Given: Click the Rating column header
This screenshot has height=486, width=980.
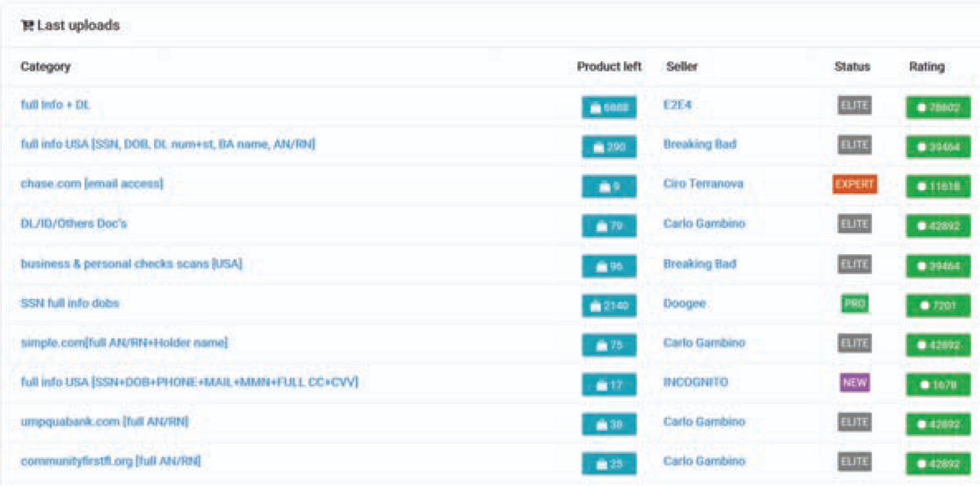Looking at the screenshot, I should point(927,66).
